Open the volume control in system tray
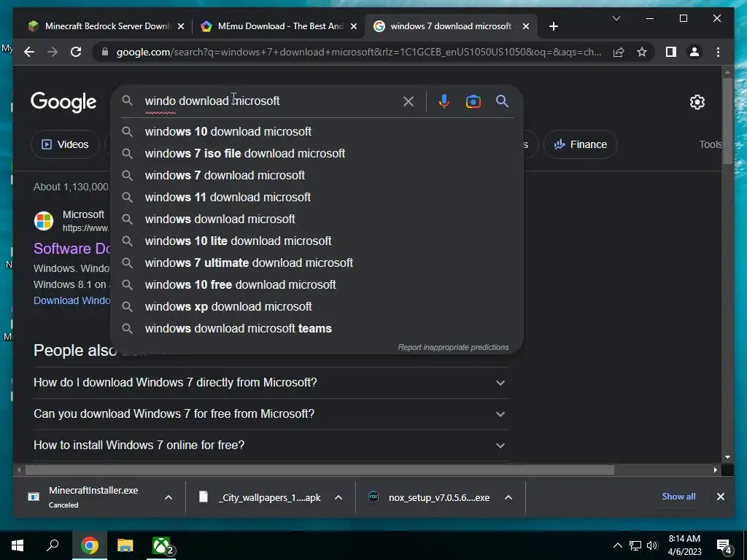 (652, 545)
